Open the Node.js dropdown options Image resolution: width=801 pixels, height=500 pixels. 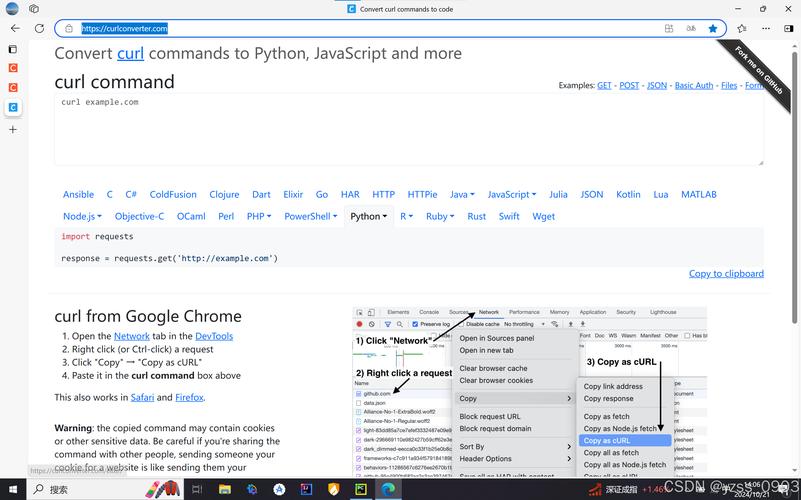[x=82, y=217]
